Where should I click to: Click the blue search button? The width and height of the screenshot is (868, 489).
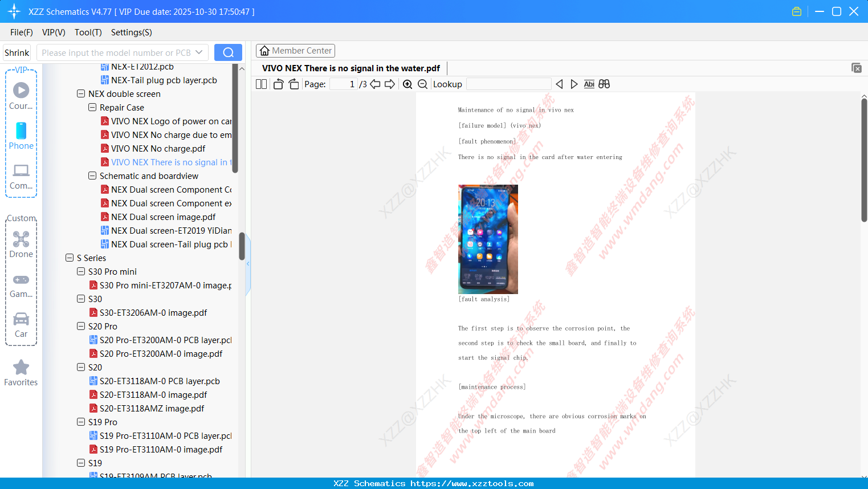[x=228, y=52]
